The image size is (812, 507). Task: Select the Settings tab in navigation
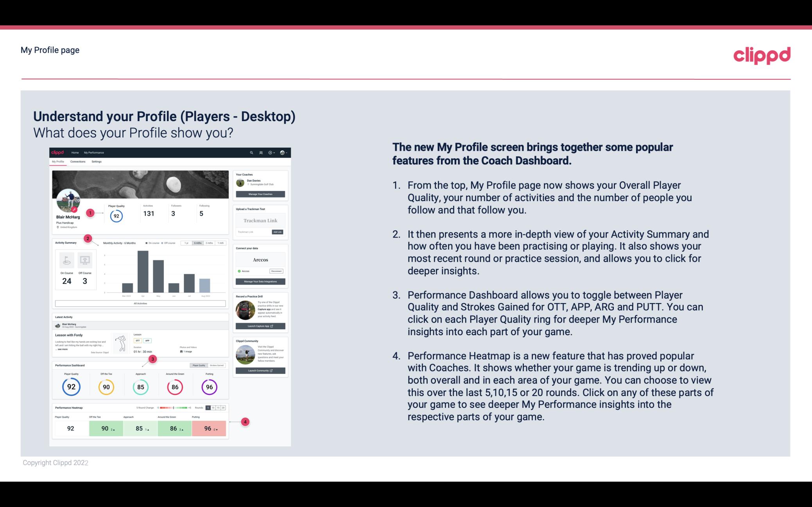click(x=96, y=162)
